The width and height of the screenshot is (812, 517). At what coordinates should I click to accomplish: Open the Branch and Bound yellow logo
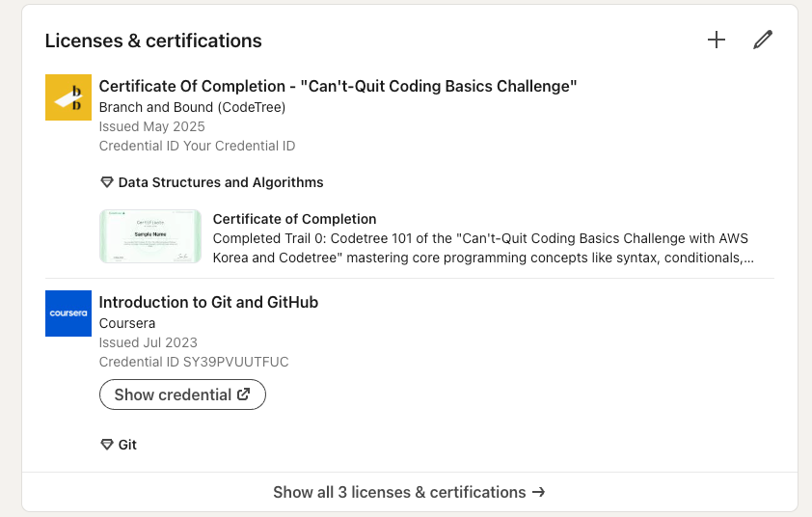(68, 97)
